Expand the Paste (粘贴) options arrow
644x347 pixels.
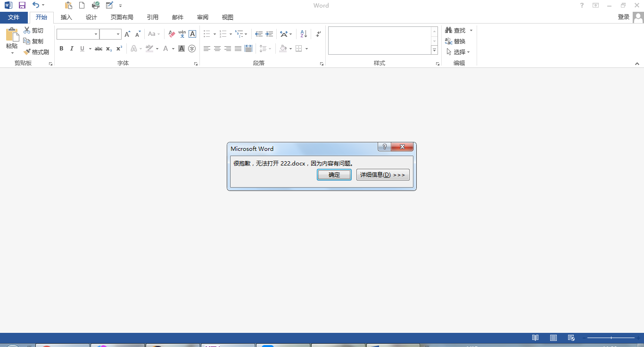pyautogui.click(x=12, y=53)
